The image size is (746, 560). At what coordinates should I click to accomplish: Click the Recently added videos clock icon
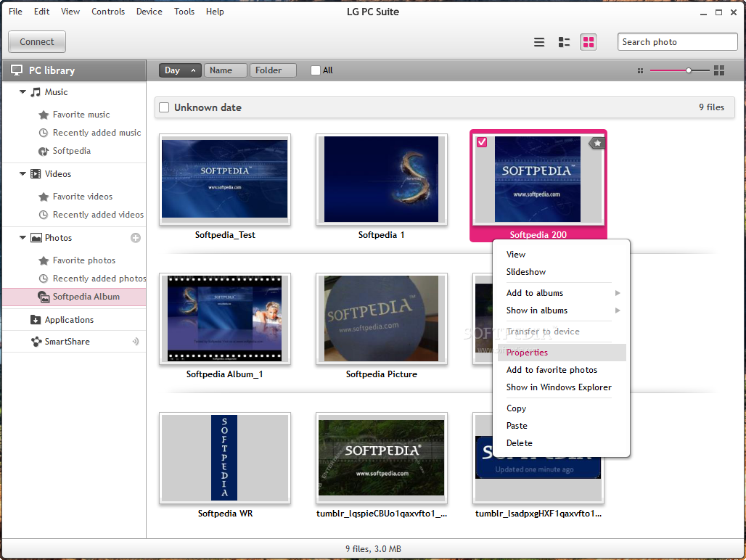click(44, 215)
